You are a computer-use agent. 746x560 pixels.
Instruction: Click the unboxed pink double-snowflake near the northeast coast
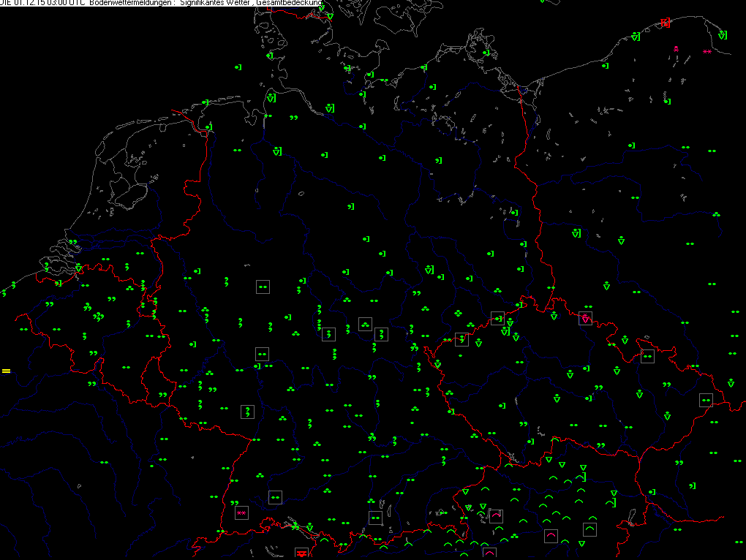(x=707, y=52)
